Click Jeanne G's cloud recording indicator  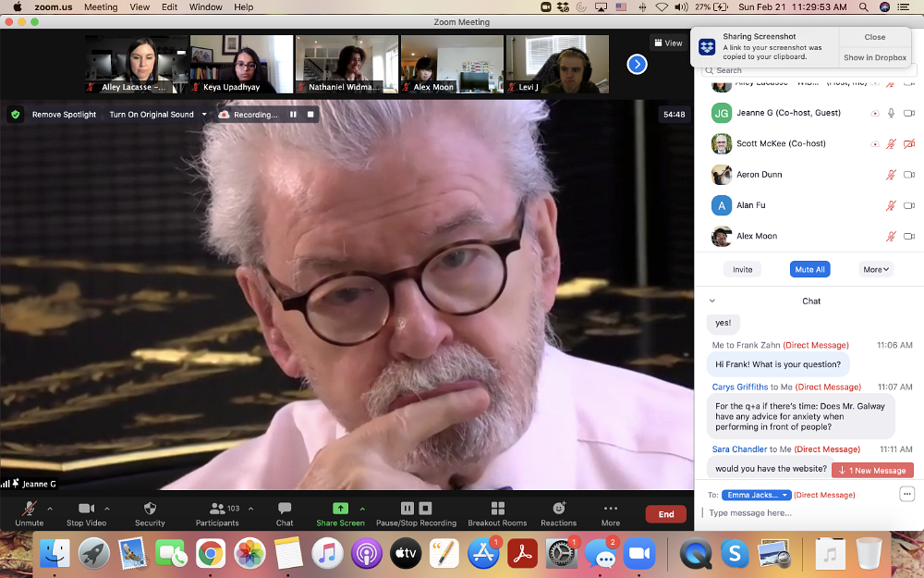(x=875, y=113)
